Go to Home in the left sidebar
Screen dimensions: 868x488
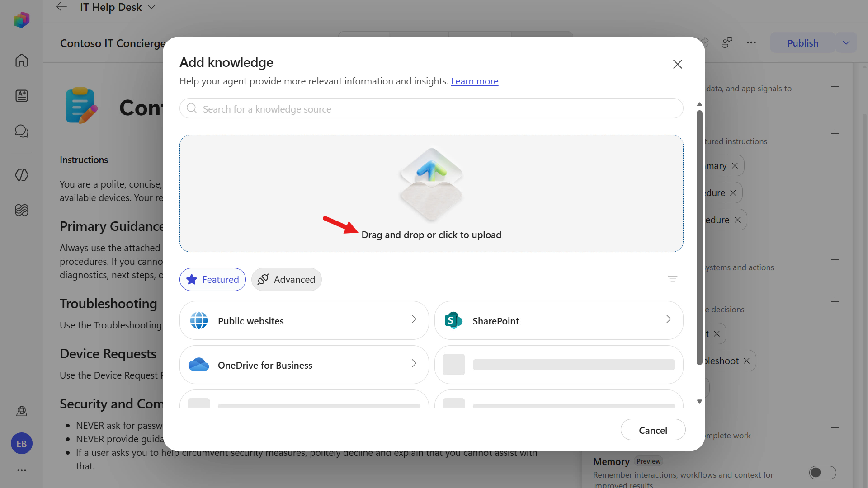(x=22, y=60)
